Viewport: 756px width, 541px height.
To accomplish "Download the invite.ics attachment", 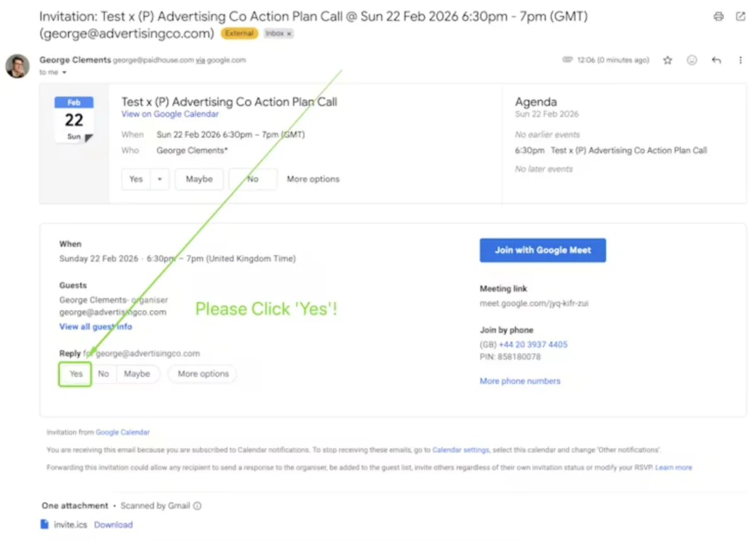I will (x=113, y=525).
